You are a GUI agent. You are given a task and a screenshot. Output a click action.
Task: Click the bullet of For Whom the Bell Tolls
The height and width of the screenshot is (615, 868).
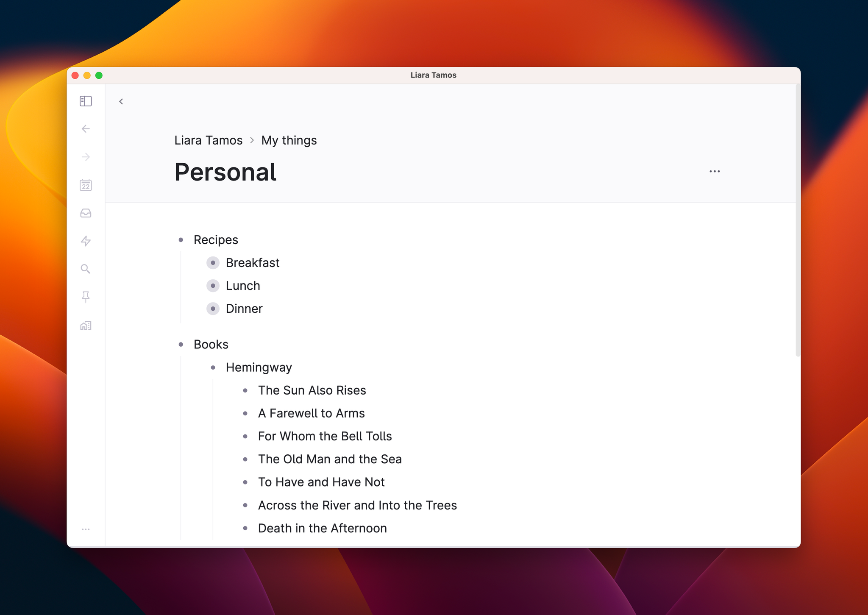click(x=245, y=436)
